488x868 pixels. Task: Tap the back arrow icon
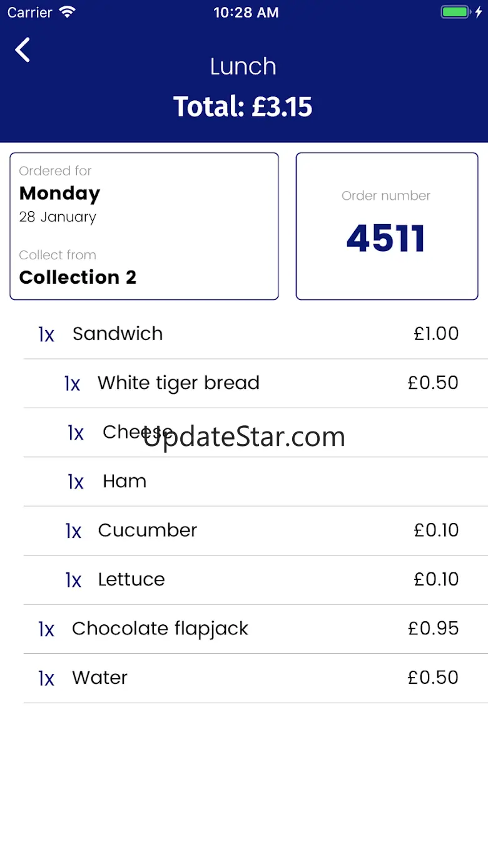tap(23, 50)
